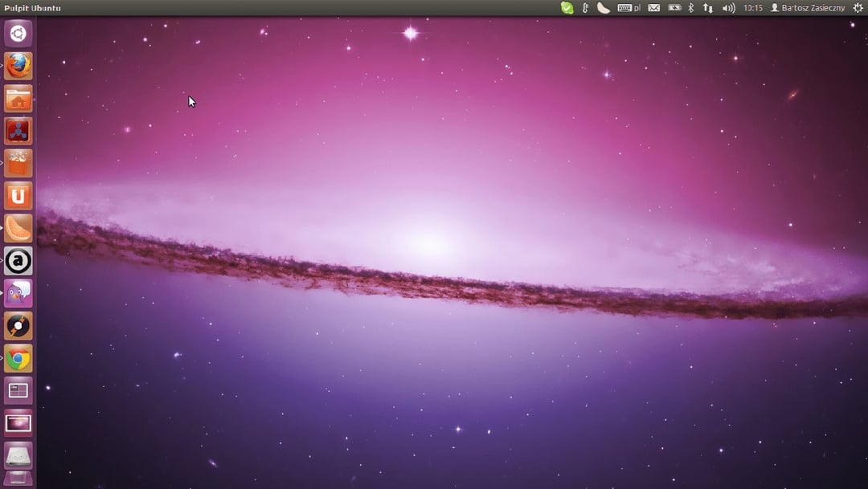Switch keyboard layout using the pl indicator
Viewport: 868px width, 489px height.
pos(633,7)
